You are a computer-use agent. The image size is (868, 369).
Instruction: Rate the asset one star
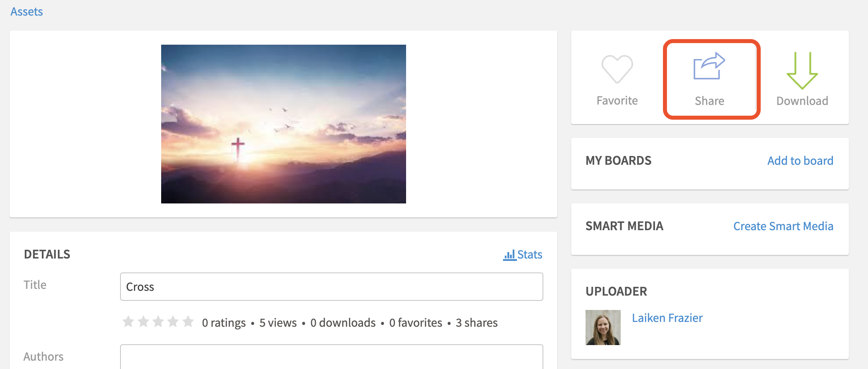(128, 322)
